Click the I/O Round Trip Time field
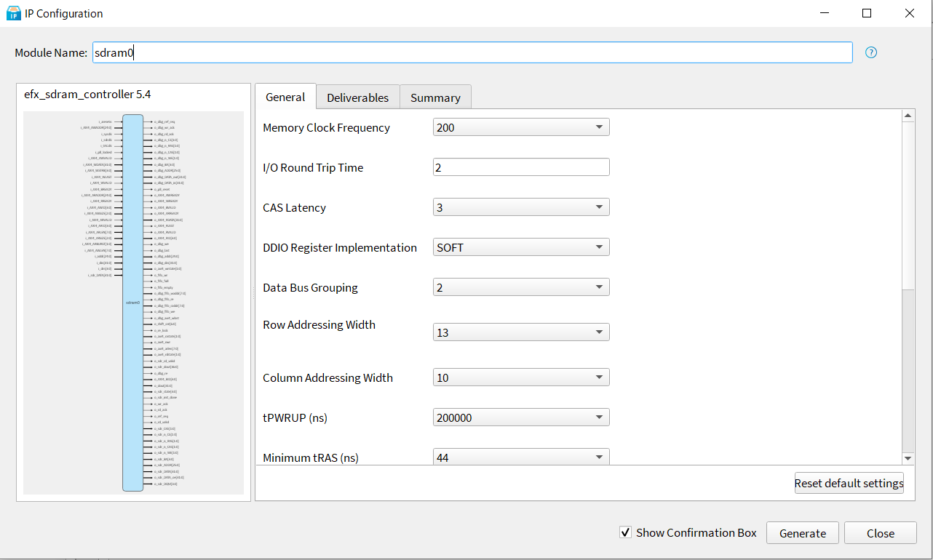This screenshot has width=933, height=560. coord(521,167)
